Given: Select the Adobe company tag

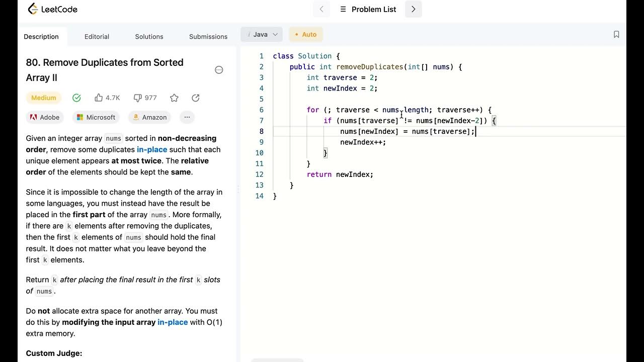Looking at the screenshot, I should coord(45,117).
